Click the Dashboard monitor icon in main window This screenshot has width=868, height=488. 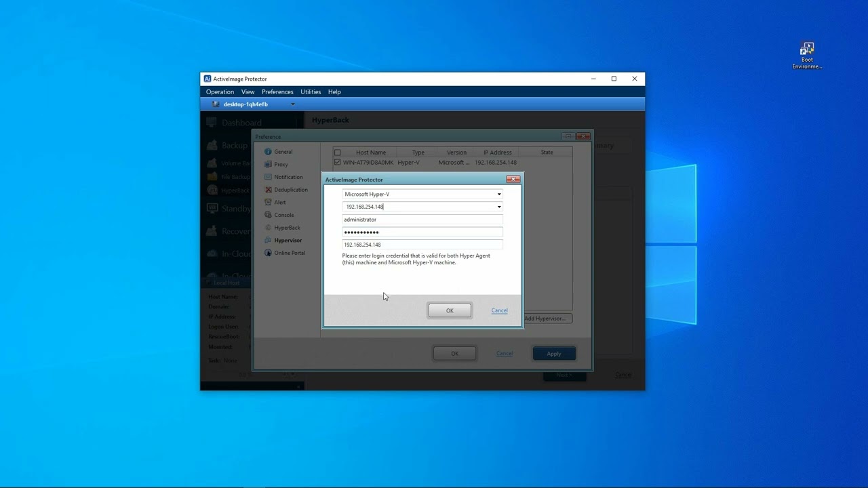click(x=212, y=123)
